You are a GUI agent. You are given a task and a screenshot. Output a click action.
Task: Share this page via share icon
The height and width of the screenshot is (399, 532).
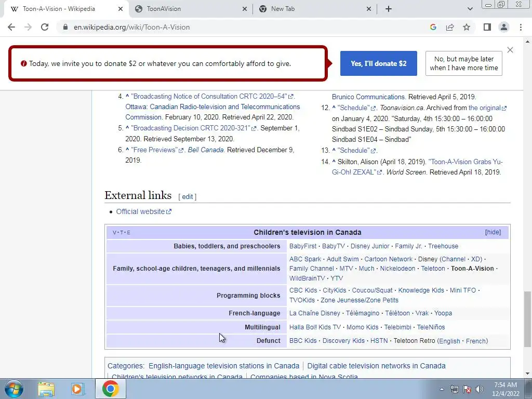point(450,27)
